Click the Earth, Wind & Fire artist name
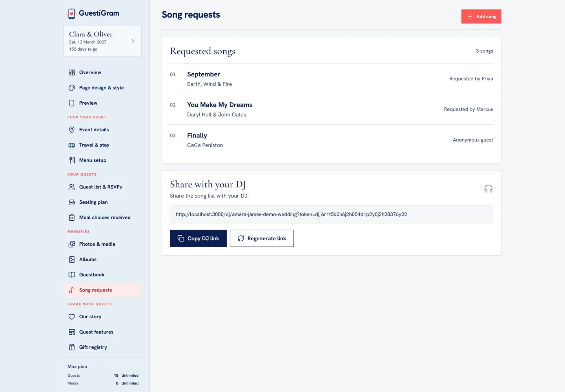The width and height of the screenshot is (565, 392). [210, 84]
